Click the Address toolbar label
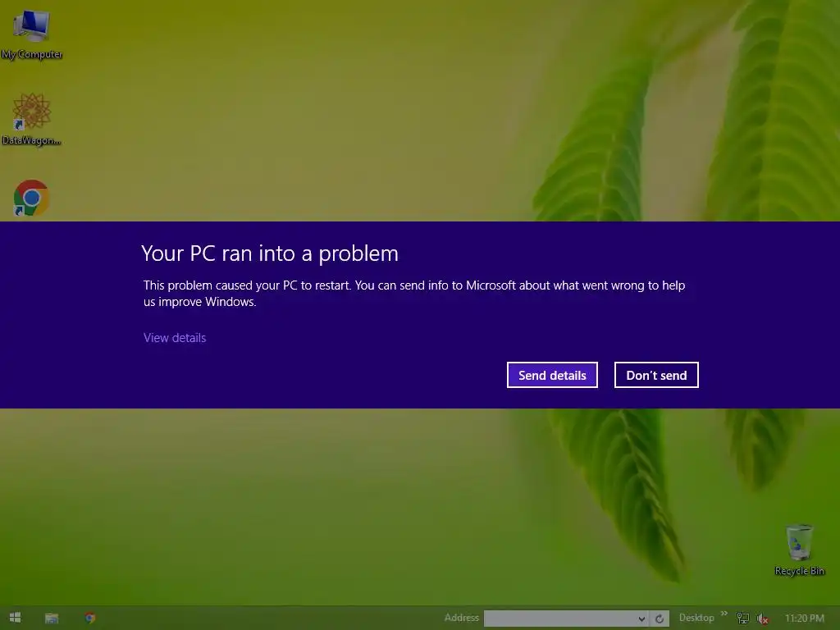 [x=461, y=618]
